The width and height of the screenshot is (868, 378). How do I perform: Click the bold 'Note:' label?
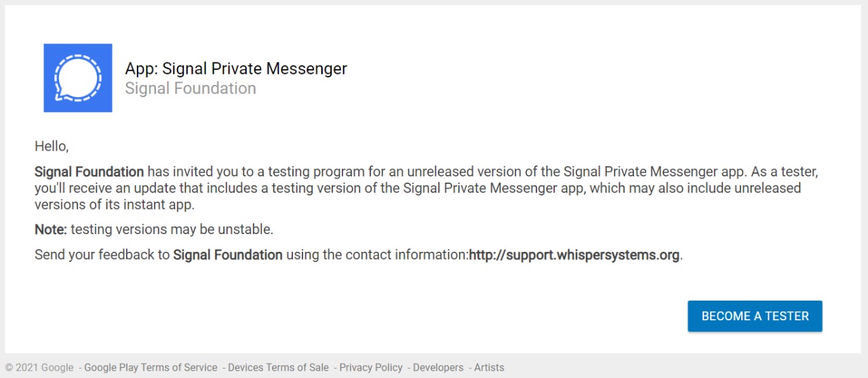pos(51,229)
